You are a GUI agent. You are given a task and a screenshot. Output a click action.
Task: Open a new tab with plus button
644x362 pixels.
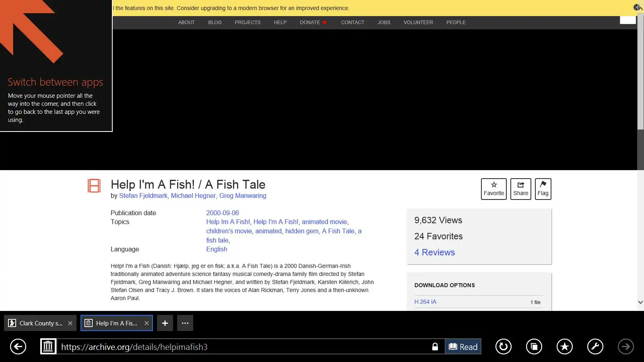point(165,323)
